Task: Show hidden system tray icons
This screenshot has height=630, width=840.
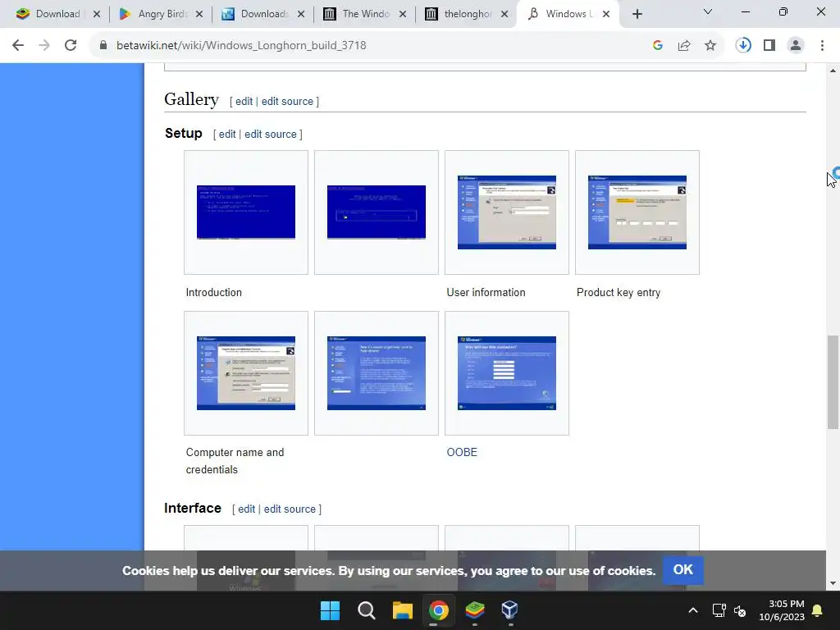Action: pos(692,610)
